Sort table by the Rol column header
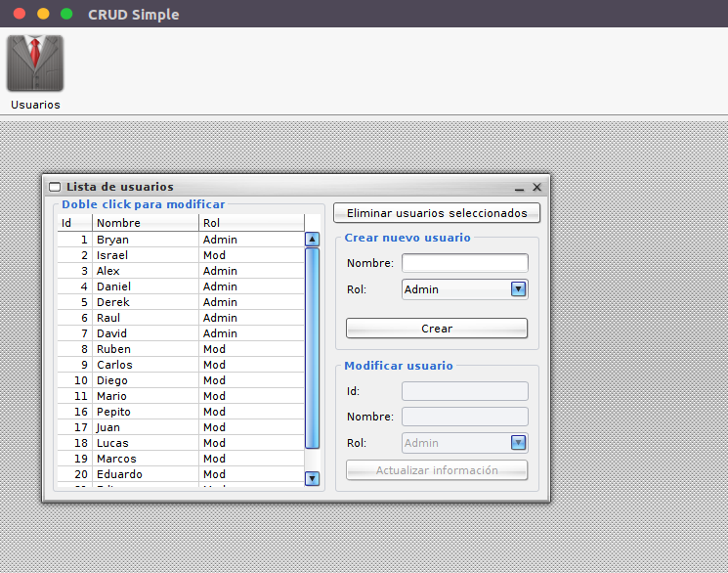Image resolution: width=728 pixels, height=573 pixels. (x=252, y=223)
